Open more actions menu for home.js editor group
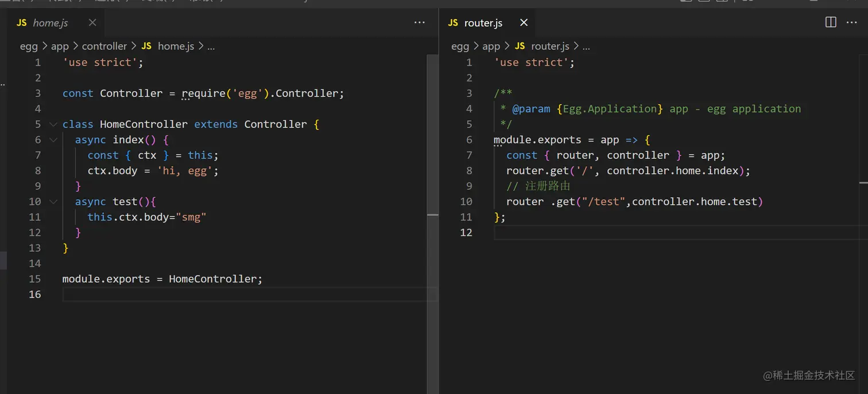868x394 pixels. click(x=420, y=22)
